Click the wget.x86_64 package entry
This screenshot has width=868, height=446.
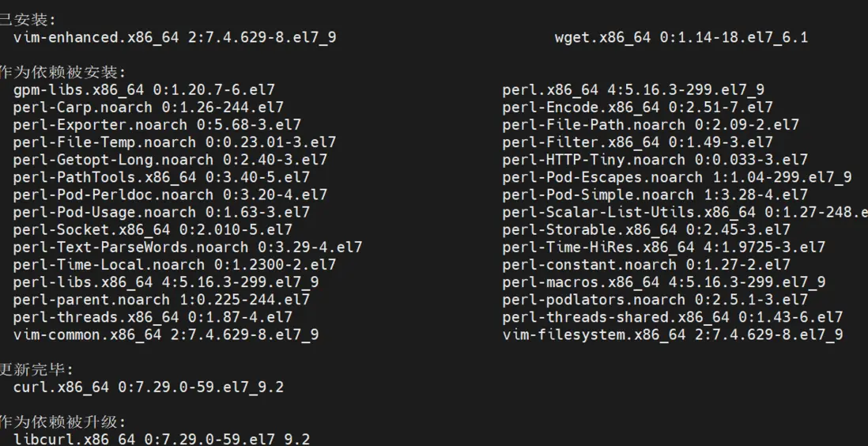681,37
